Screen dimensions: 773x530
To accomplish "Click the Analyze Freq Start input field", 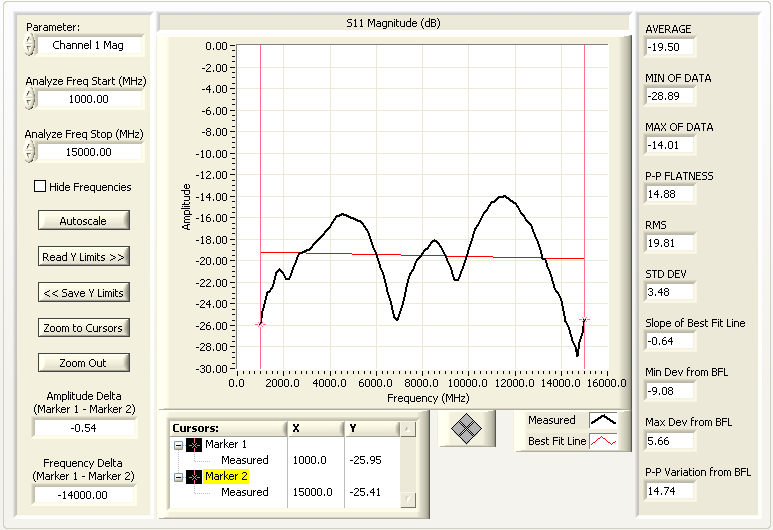I will (x=89, y=99).
